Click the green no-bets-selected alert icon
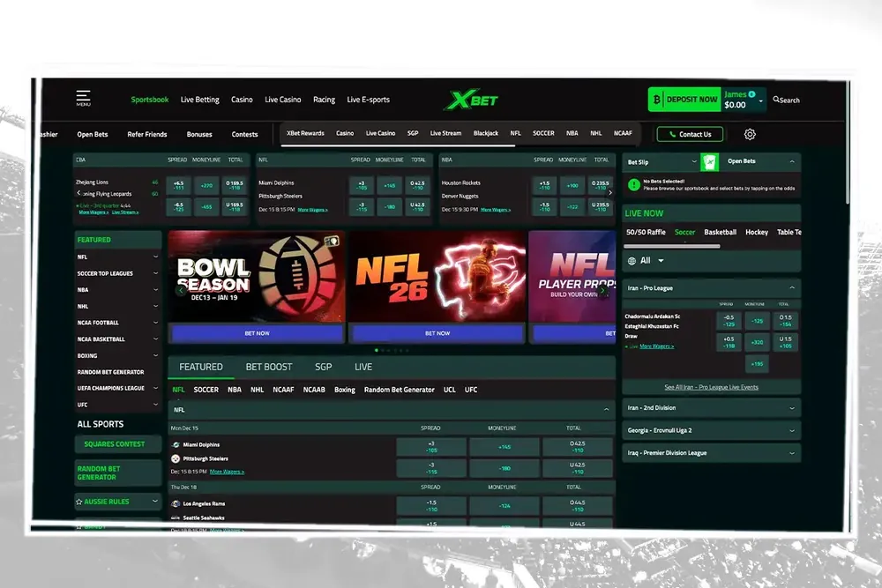 click(x=634, y=185)
